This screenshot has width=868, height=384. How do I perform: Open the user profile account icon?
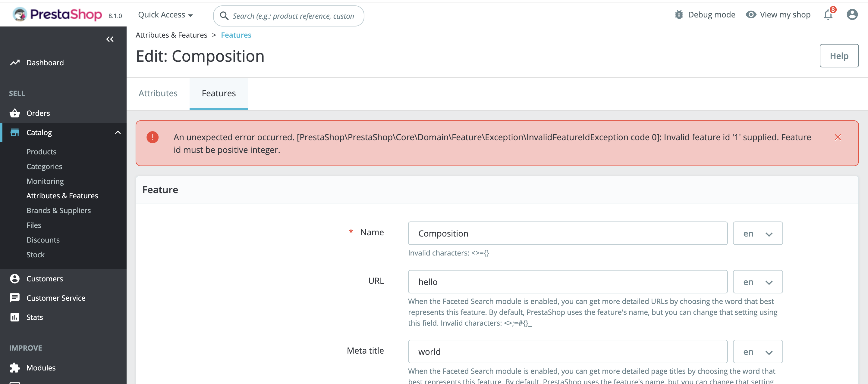[x=851, y=14]
